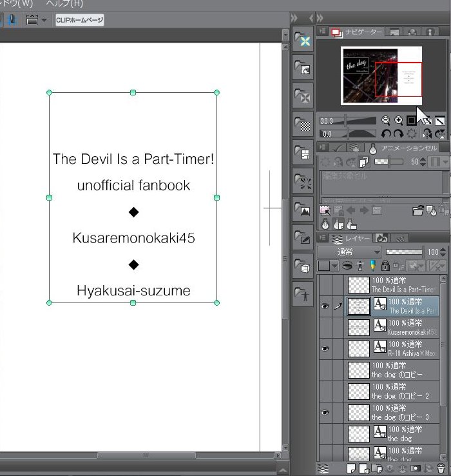Select the 'the dog のコピー 2' layer row

(x=393, y=391)
